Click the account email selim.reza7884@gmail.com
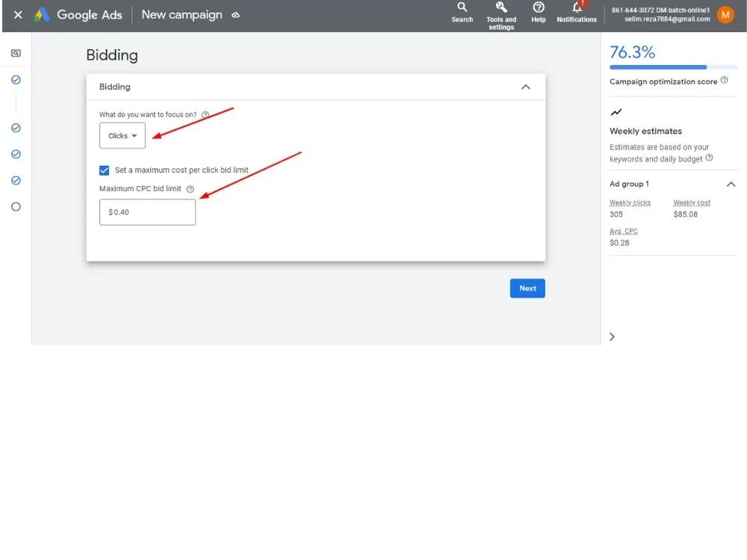Image resolution: width=747 pixels, height=560 pixels. [667, 19]
